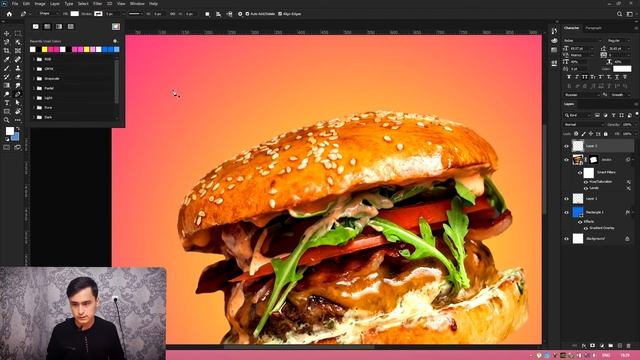Select the Path Selection arrow tool

[x=18, y=103]
